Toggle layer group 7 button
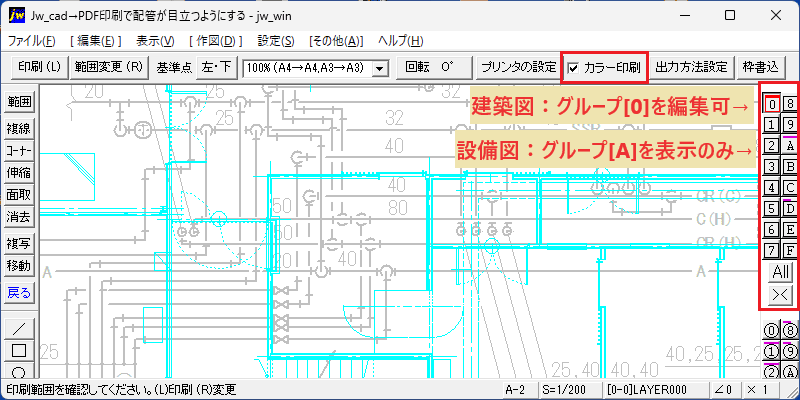The height and width of the screenshot is (400, 800). 772,251
